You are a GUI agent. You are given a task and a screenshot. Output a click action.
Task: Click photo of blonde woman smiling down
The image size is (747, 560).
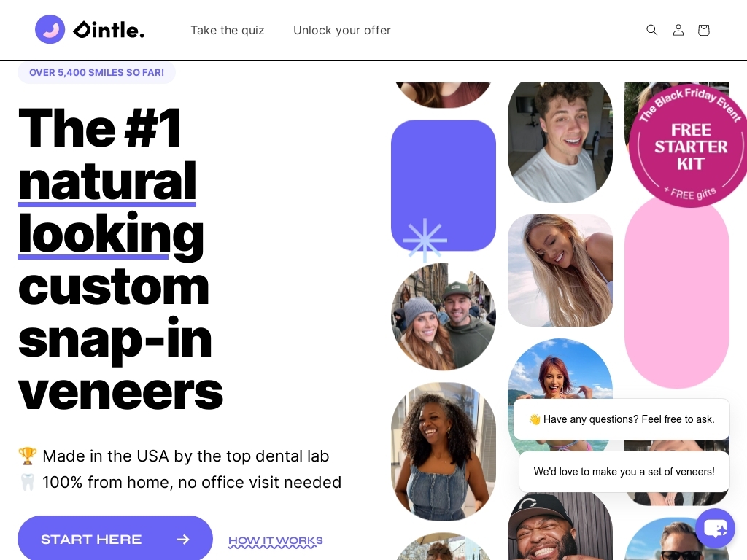click(560, 270)
